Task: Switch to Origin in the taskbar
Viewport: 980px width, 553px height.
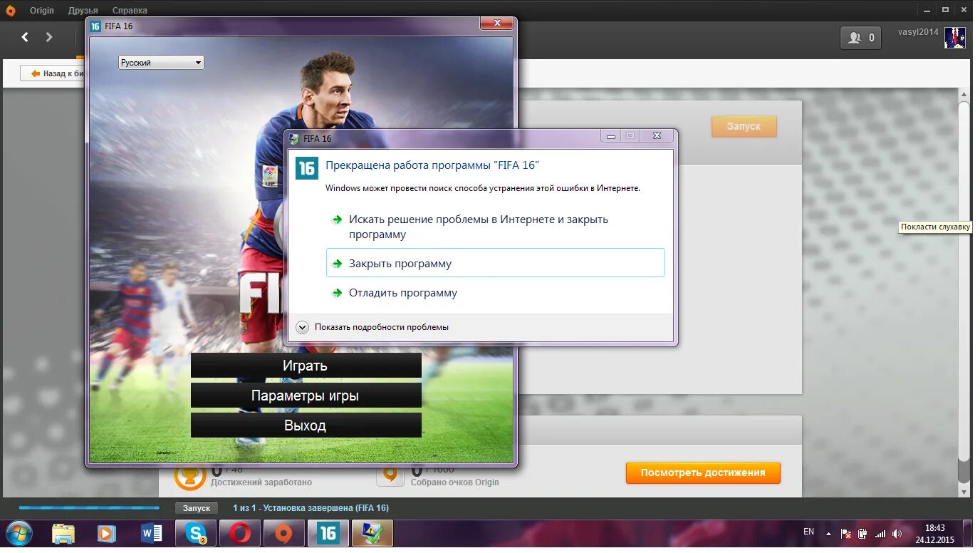Action: [284, 534]
